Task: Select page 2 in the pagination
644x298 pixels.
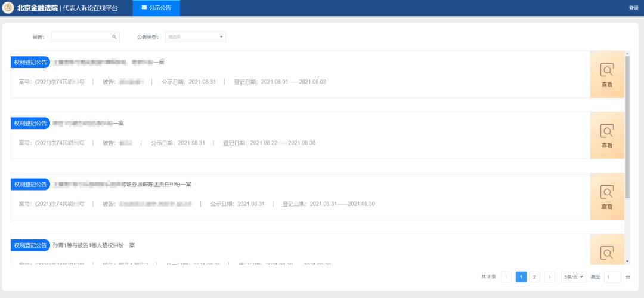Action: [x=535, y=277]
